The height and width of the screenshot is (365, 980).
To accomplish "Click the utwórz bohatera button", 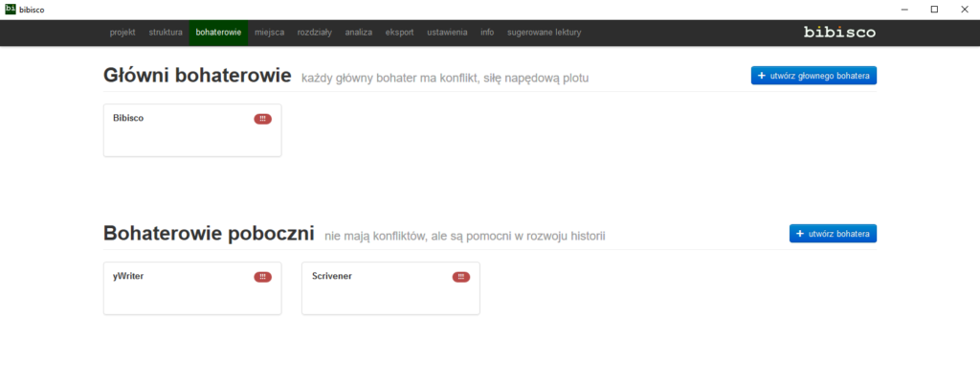I will pos(834,234).
